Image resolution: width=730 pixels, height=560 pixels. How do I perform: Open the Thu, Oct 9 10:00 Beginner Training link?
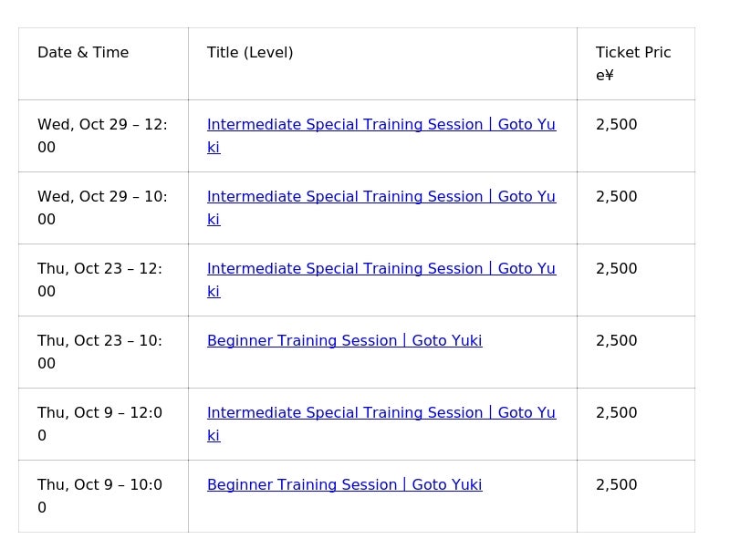point(344,485)
